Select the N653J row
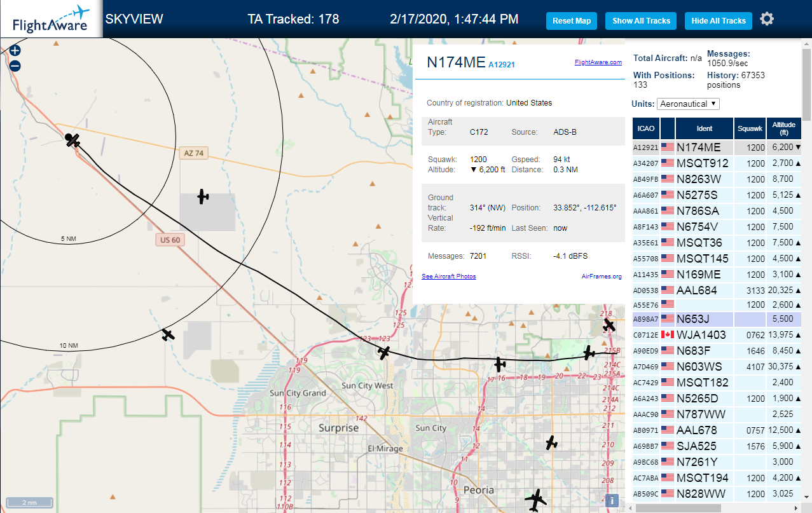 [717, 319]
